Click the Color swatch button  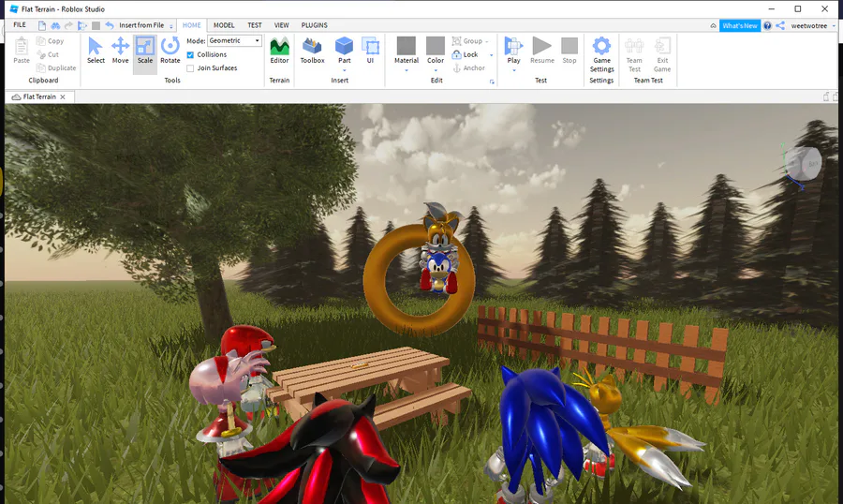436,50
